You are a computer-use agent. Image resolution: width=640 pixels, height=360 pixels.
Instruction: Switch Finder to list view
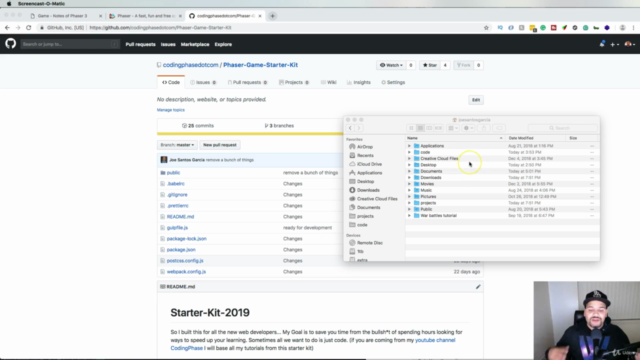pyautogui.click(x=420, y=128)
